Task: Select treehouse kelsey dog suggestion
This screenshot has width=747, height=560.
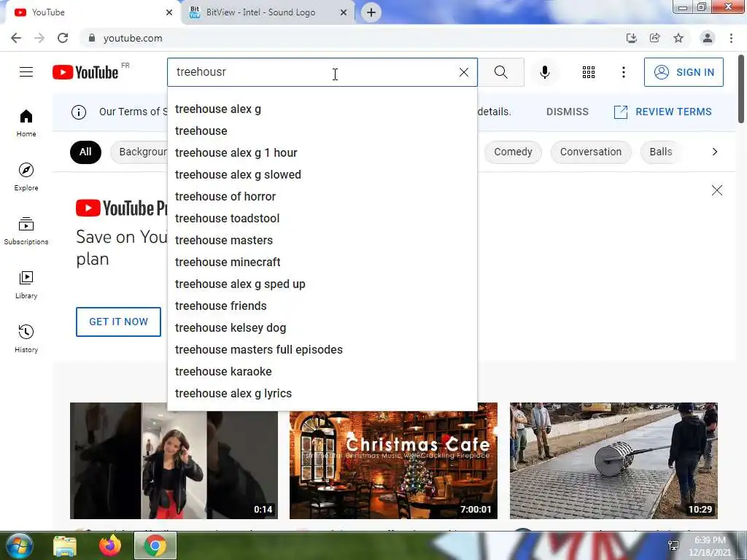Action: [x=322, y=328]
